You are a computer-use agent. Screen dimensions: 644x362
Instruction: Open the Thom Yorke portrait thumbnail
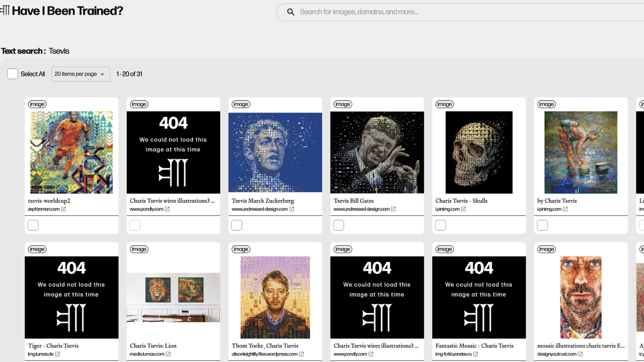coord(275,297)
